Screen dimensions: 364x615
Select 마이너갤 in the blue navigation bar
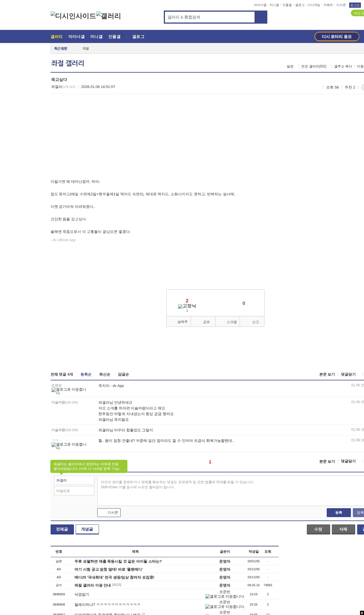pos(76,36)
